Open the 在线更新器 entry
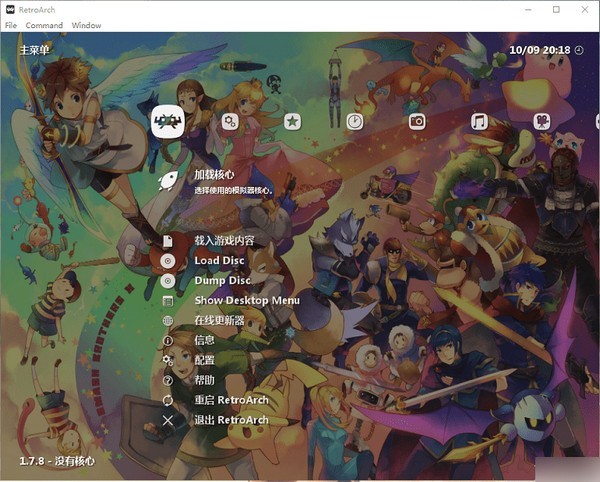 tap(219, 320)
